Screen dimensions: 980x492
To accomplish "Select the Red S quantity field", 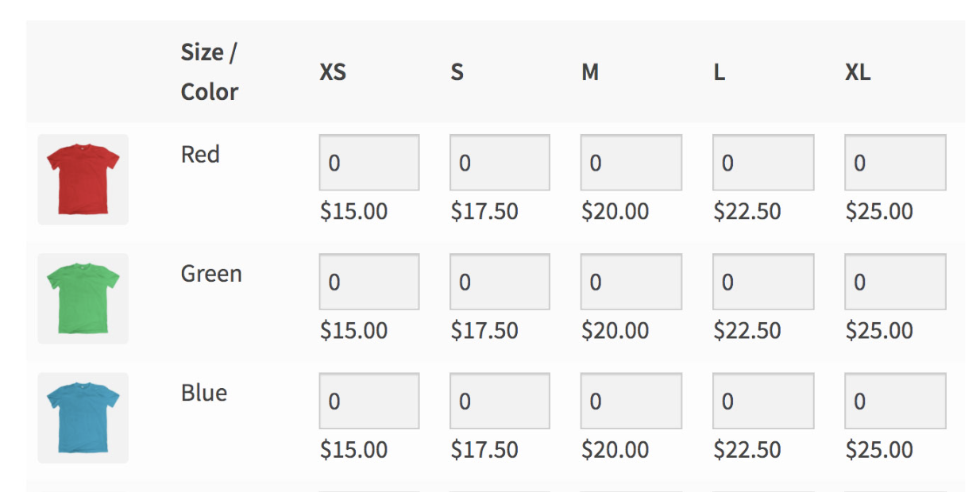I will (x=500, y=163).
